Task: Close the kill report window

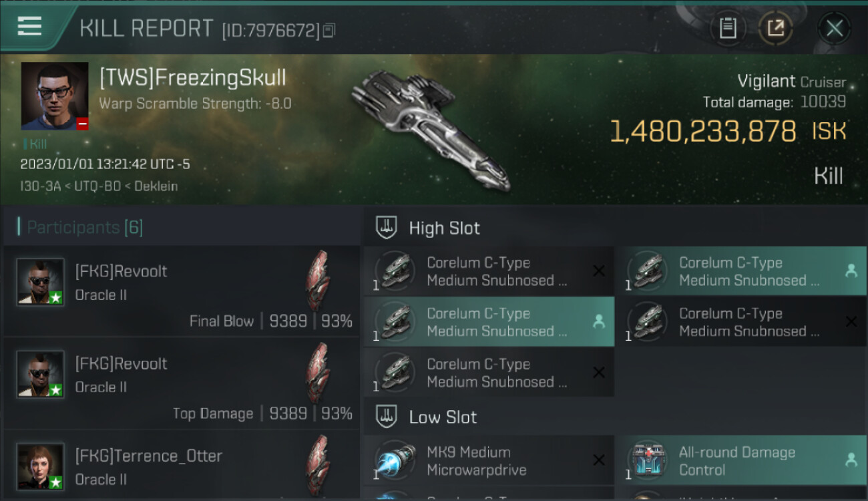Action: click(834, 29)
